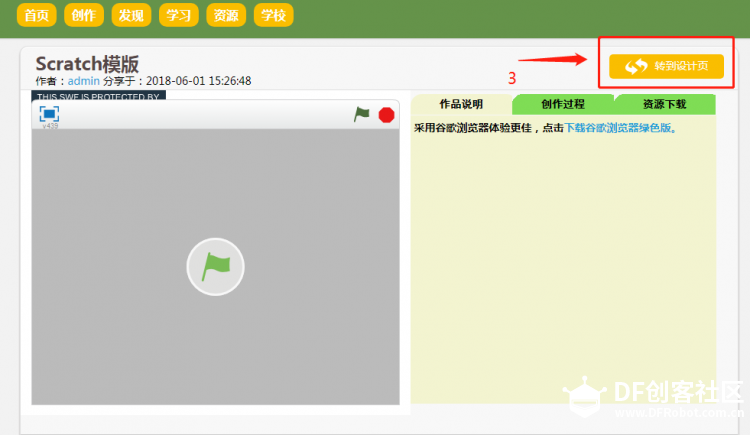Click 采用谷歌浏览器体验更佳 description text
The width and height of the screenshot is (750, 435).
(x=473, y=128)
